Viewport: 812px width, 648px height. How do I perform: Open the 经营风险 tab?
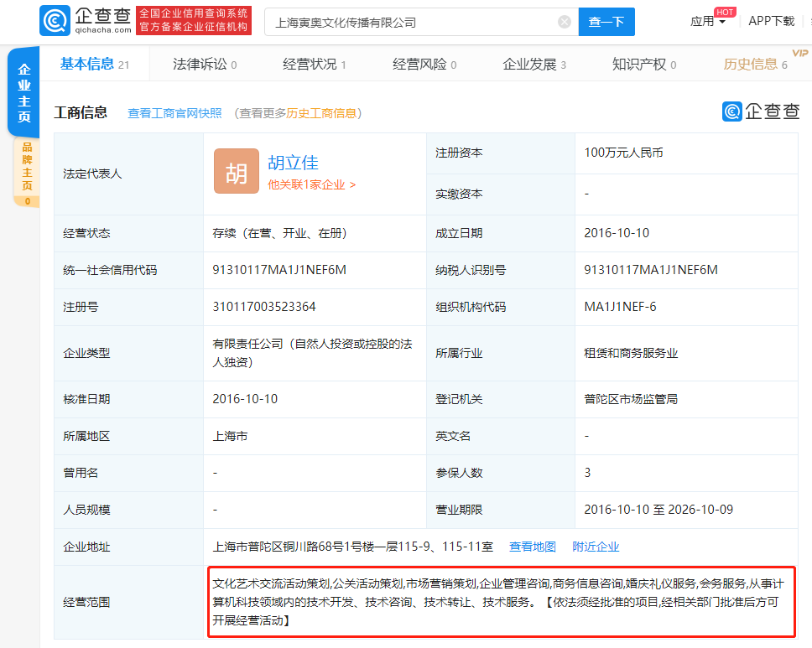424,65
